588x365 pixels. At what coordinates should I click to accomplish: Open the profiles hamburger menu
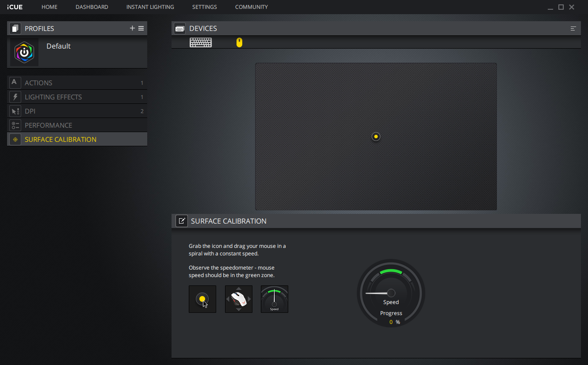point(141,28)
